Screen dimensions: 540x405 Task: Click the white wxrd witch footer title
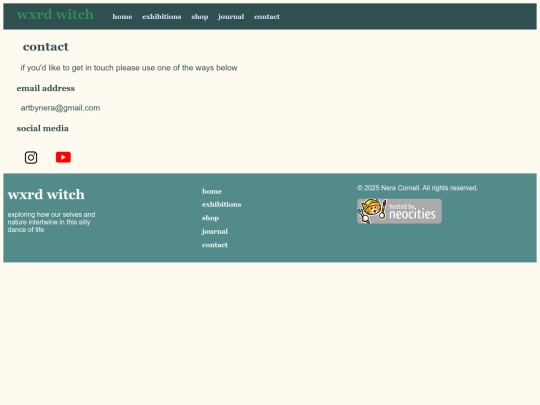click(46, 194)
